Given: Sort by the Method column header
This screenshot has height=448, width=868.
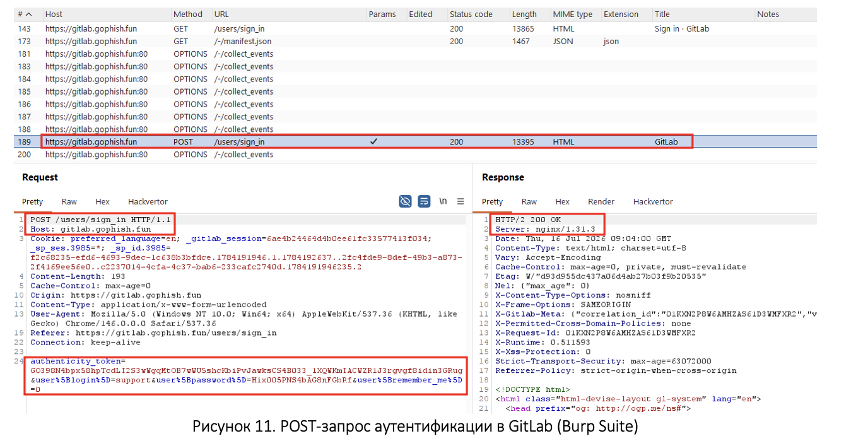Looking at the screenshot, I should pyautogui.click(x=191, y=14).
